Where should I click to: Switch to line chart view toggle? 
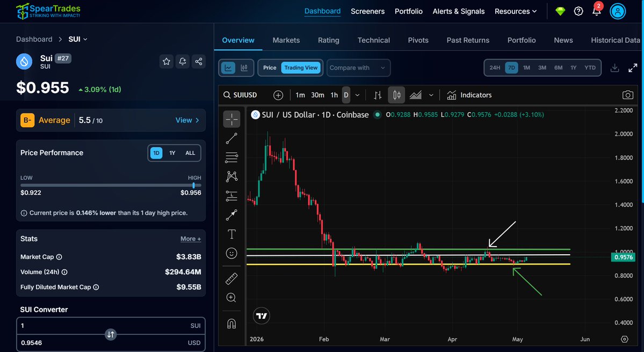[228, 68]
